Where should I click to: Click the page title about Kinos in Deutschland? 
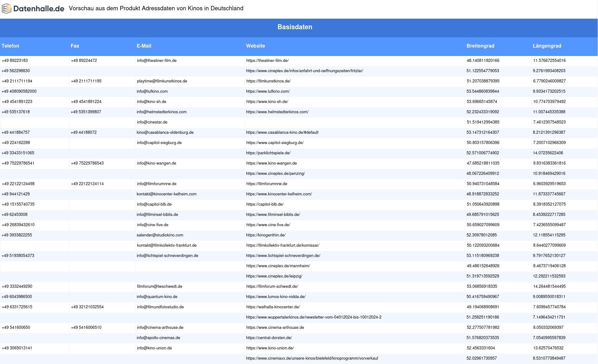point(156,8)
